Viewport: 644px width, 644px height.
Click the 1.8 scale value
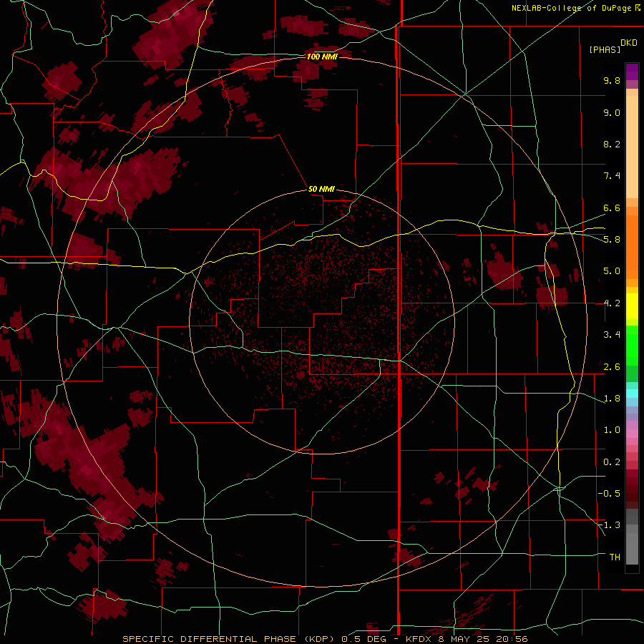[612, 399]
